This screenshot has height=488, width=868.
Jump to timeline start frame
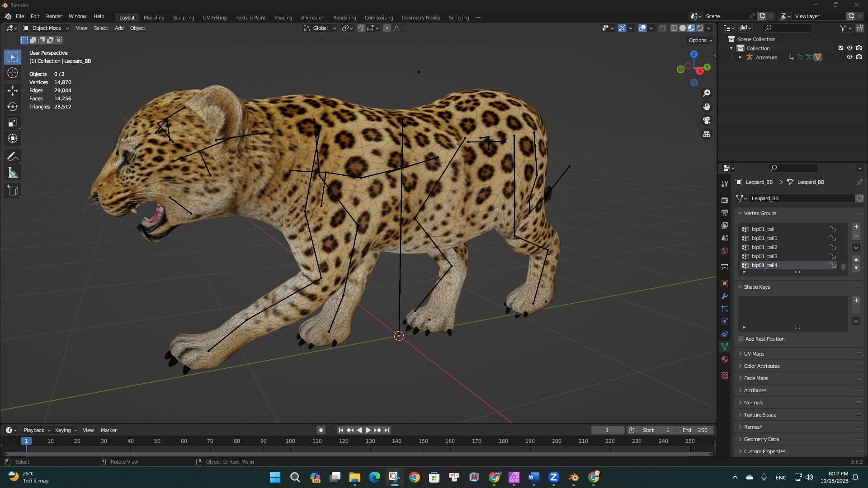click(x=341, y=430)
